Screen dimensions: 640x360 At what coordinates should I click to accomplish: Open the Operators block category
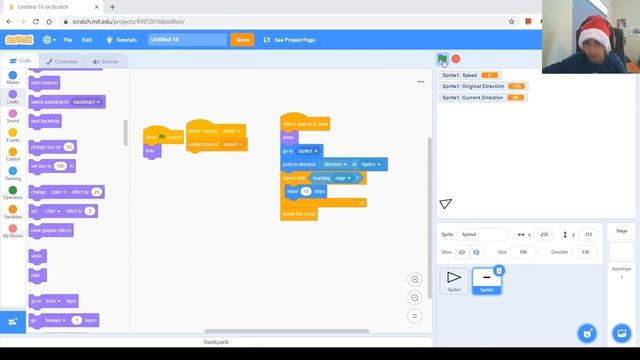13,193
